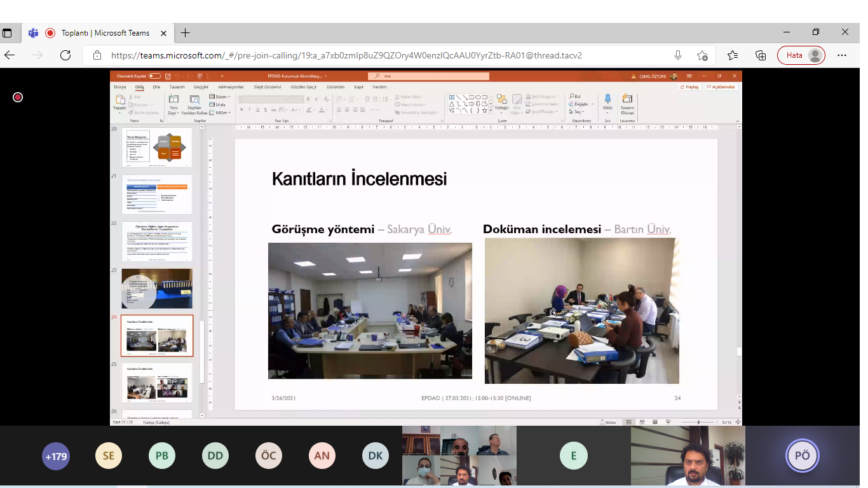Click the Paylaş share button
The image size is (868, 488).
coord(689,87)
